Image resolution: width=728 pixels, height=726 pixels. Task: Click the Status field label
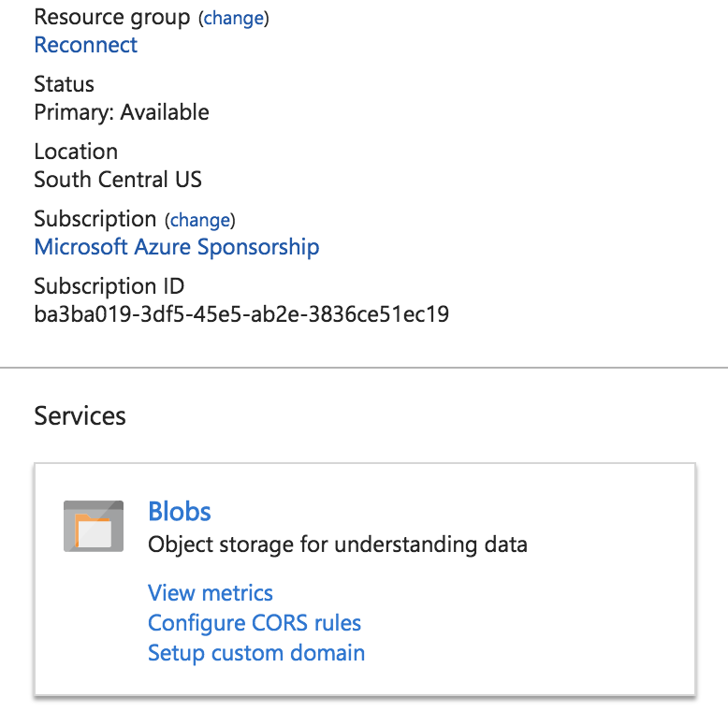pyautogui.click(x=65, y=84)
